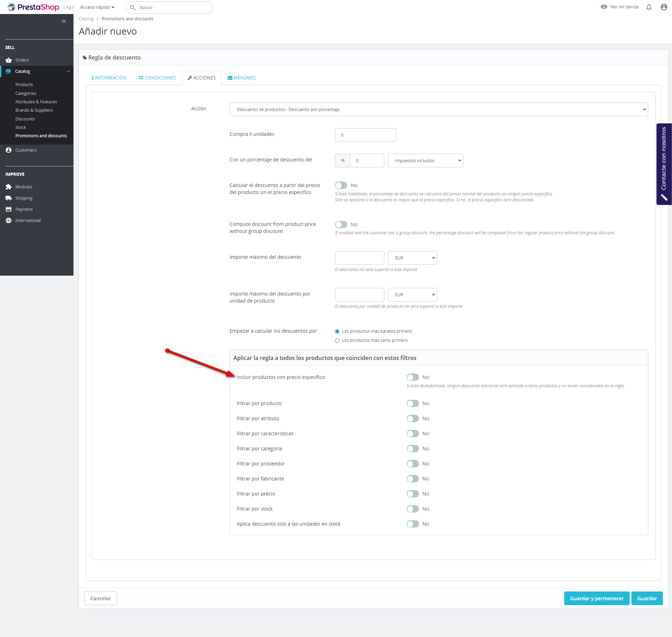Switch to the MENSAJES tab
This screenshot has height=637, width=672.
point(241,78)
